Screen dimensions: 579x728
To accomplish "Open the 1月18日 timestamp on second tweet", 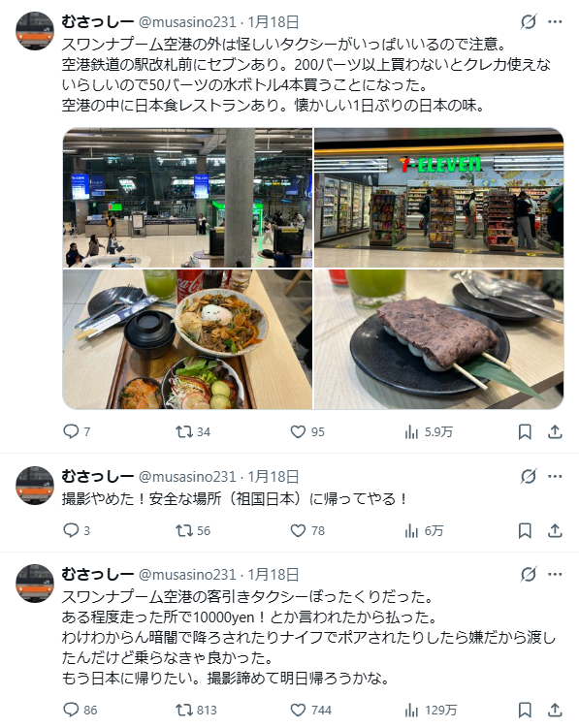I will pyautogui.click(x=273, y=477).
